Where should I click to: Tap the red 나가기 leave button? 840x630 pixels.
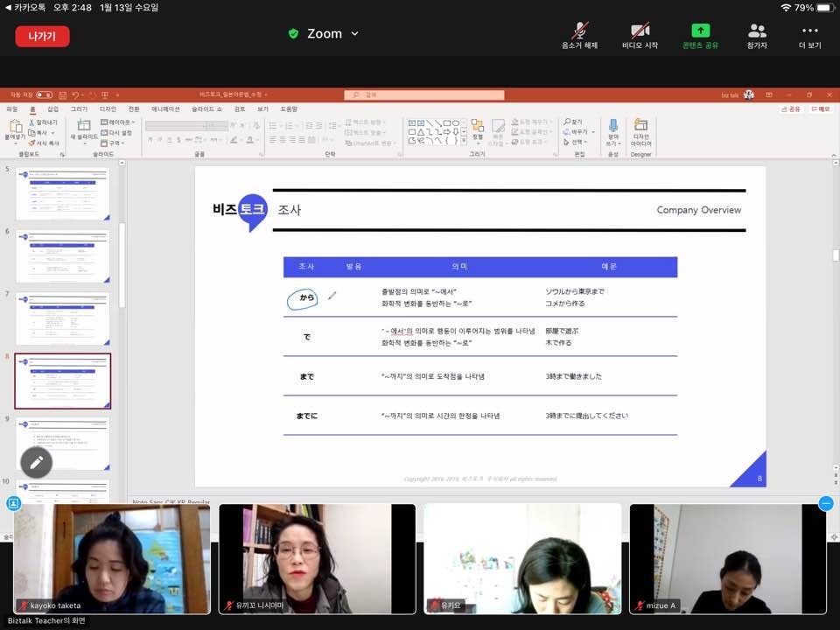point(42,37)
